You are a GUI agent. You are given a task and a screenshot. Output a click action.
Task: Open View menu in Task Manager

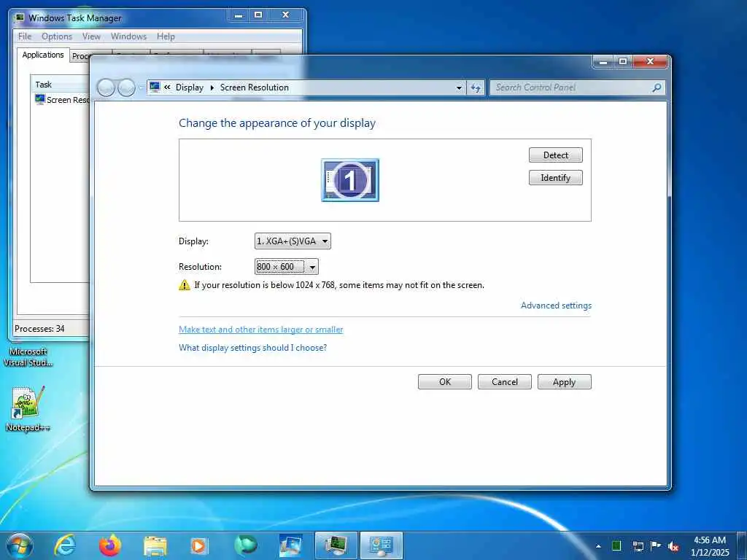(91, 36)
